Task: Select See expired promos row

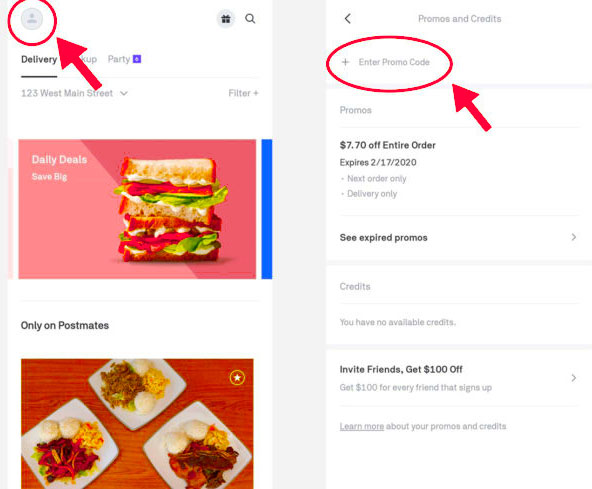Action: (x=459, y=238)
